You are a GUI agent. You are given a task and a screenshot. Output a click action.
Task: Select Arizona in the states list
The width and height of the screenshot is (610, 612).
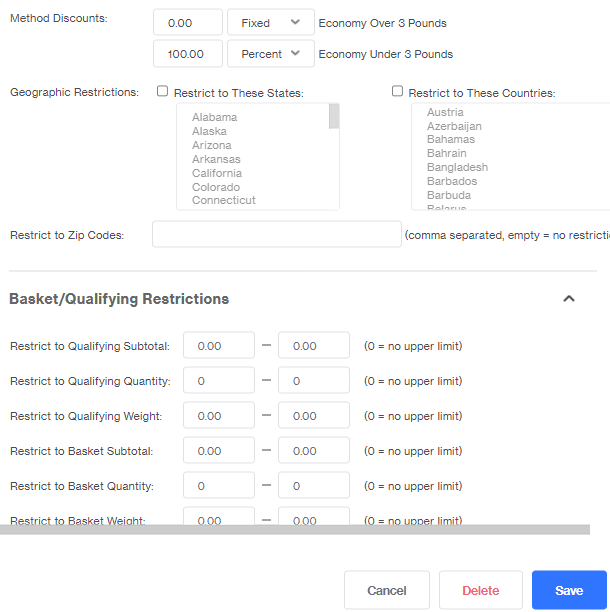click(x=212, y=145)
